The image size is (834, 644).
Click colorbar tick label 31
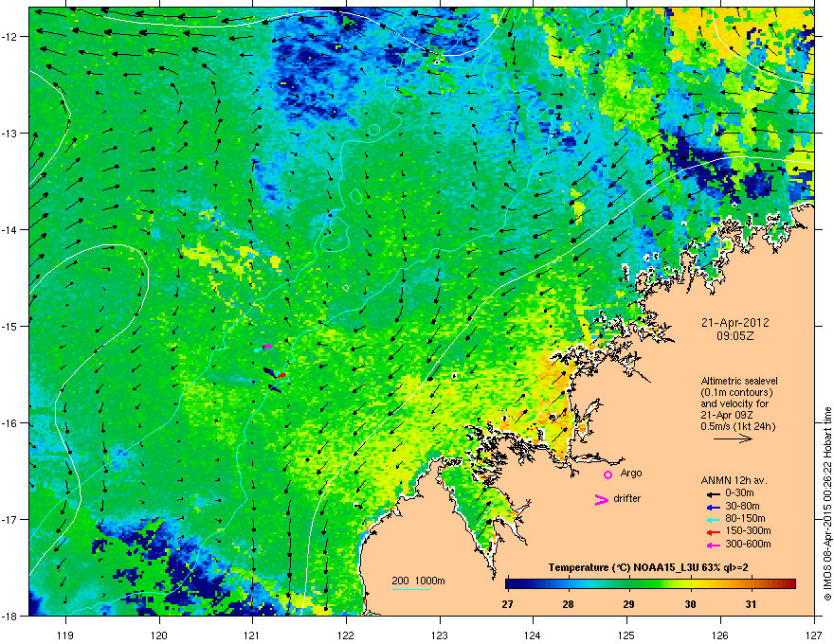pyautogui.click(x=751, y=604)
